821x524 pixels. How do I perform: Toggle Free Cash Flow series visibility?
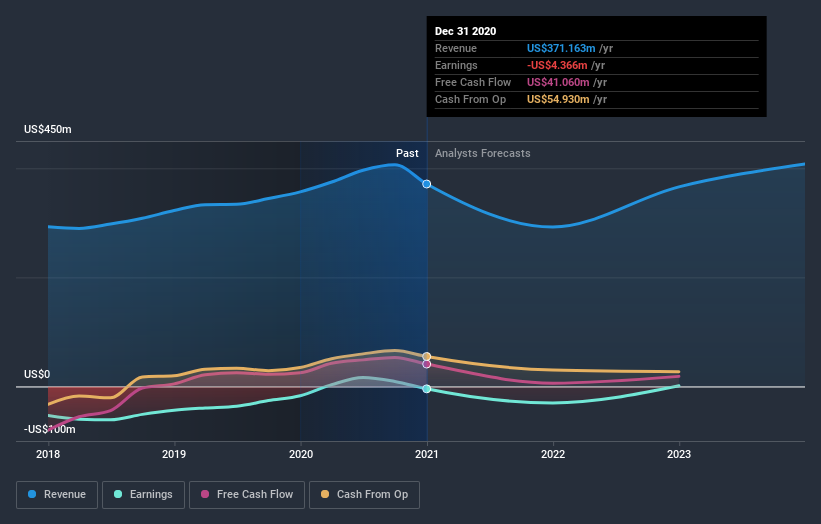coord(247,495)
